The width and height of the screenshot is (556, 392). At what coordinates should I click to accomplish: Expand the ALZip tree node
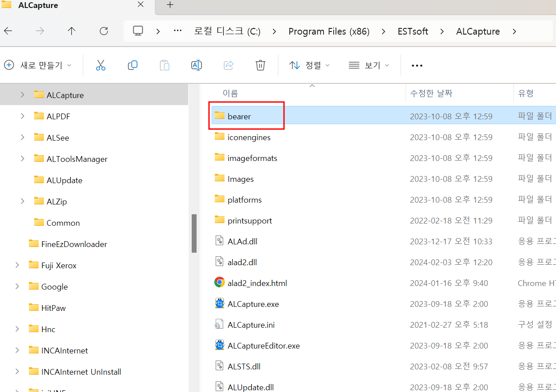(22, 201)
